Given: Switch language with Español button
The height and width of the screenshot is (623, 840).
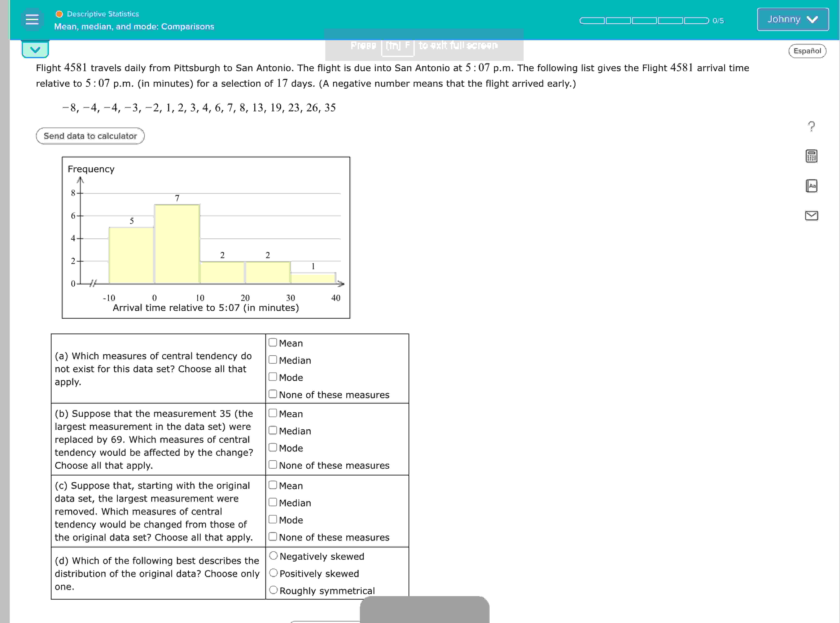Looking at the screenshot, I should click(807, 51).
